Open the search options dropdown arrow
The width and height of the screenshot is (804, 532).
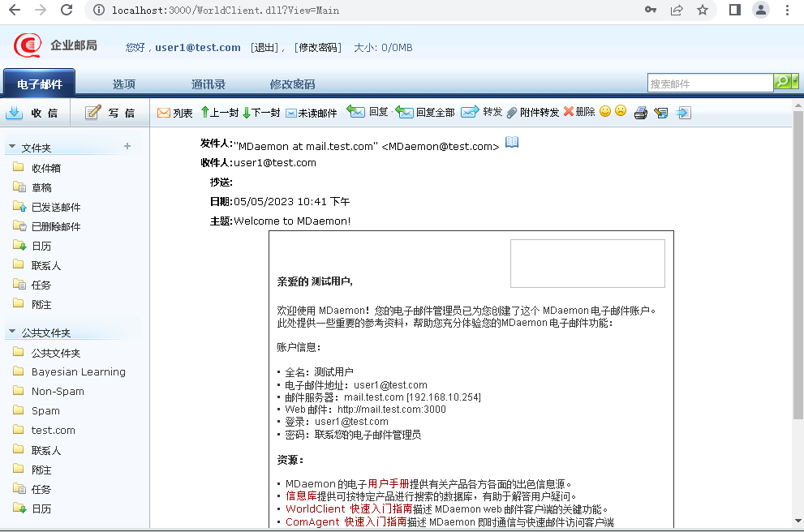click(795, 81)
